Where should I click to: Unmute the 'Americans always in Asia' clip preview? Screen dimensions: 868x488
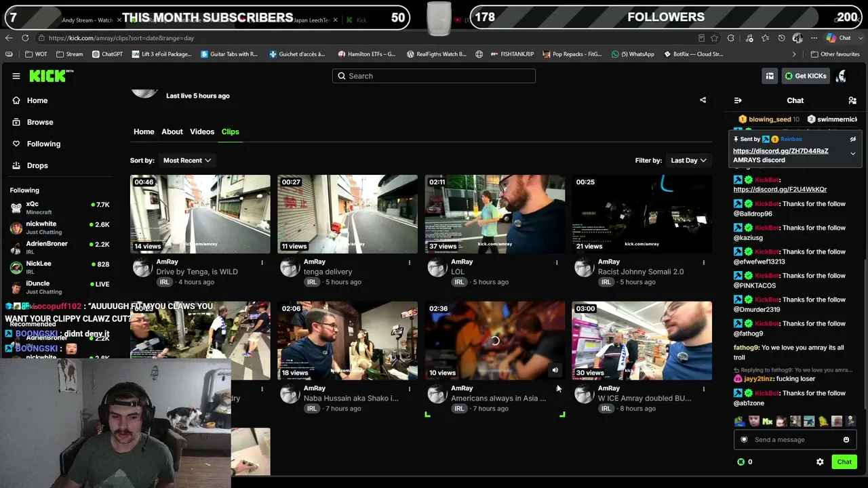click(x=555, y=370)
